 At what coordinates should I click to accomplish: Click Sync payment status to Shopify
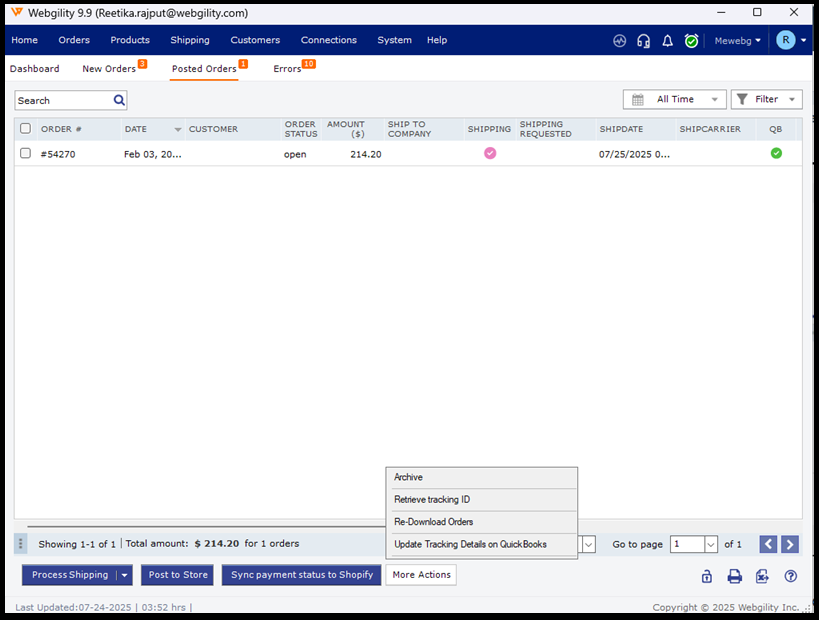coord(301,575)
